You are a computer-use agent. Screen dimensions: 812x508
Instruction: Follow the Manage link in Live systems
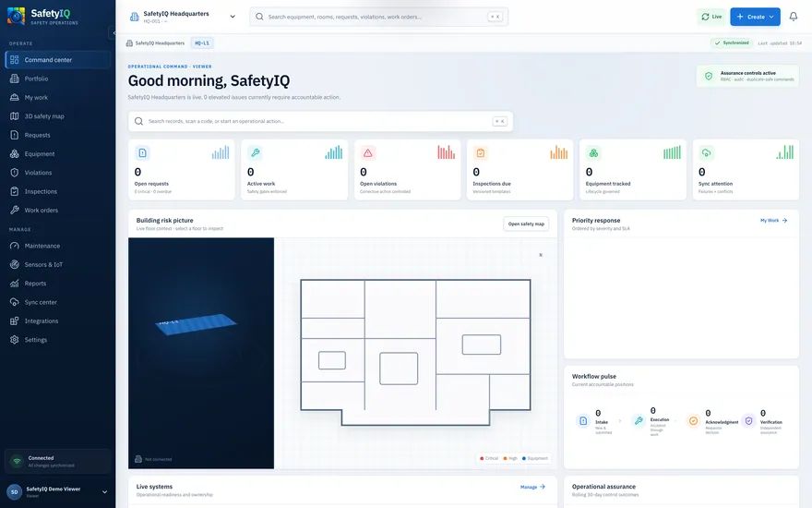tap(532, 488)
